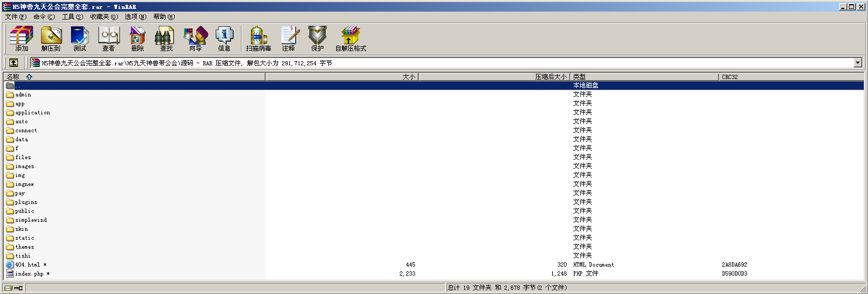
Task: Open the Favorites (收藏夹) menu
Action: pos(104,17)
